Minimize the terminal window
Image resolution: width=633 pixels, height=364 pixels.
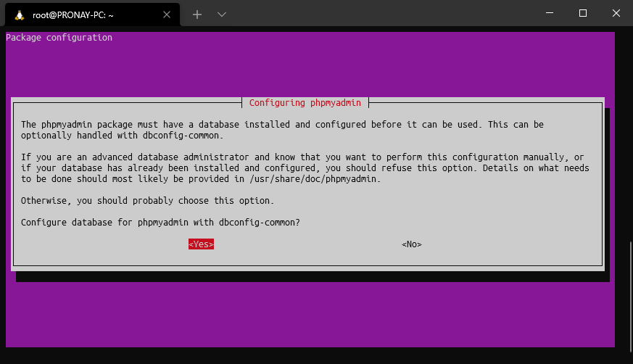(x=550, y=13)
